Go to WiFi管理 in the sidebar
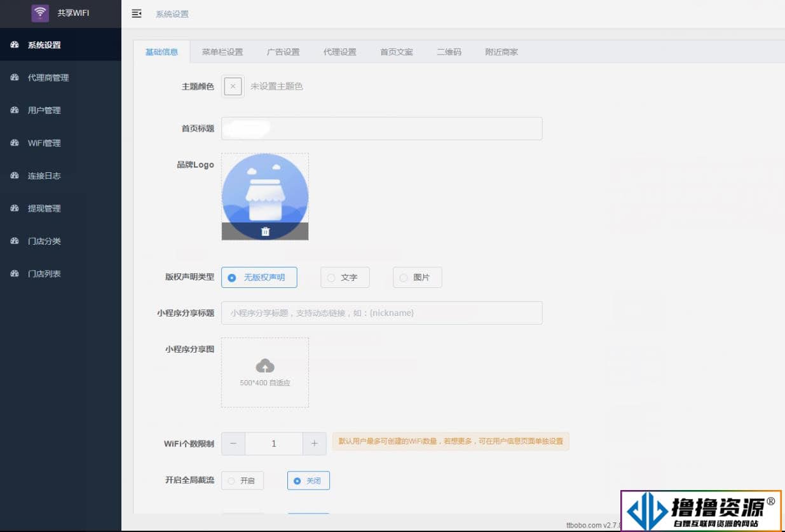This screenshot has height=532, width=785. (60, 143)
